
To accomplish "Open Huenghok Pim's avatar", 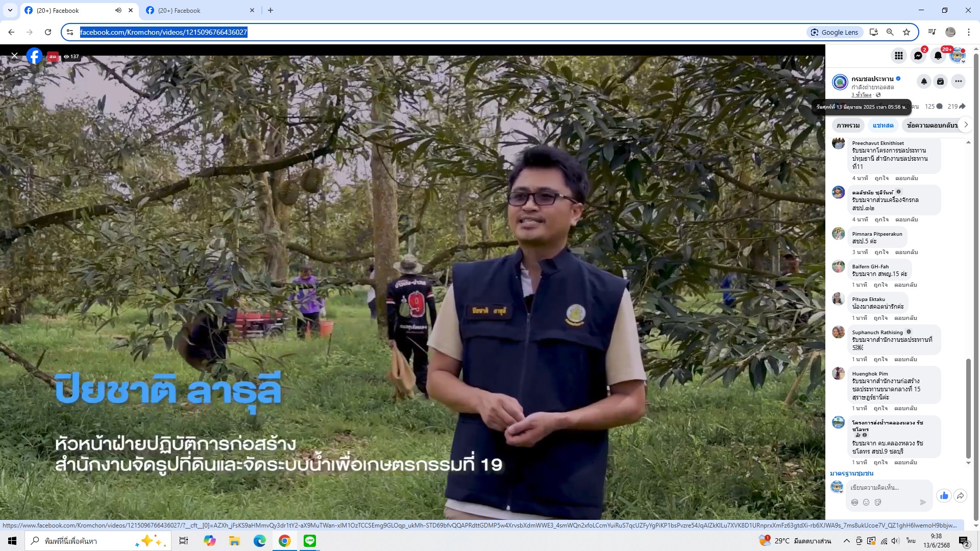I will 838,373.
